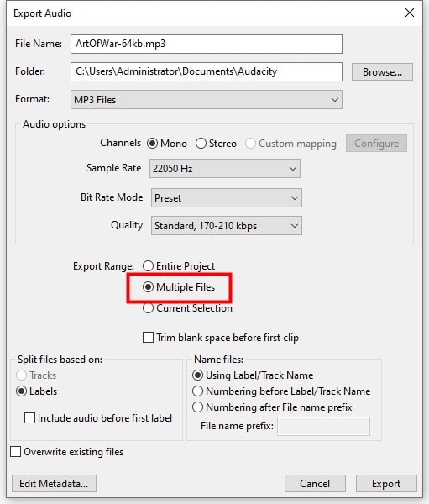The image size is (429, 504).
Task: Expand the Quality dropdown
Action: coord(226,226)
